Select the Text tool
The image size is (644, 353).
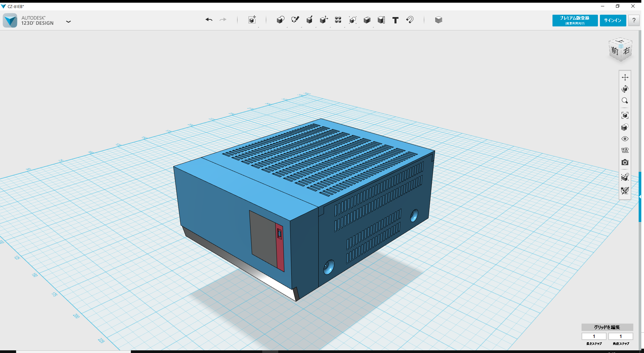[395, 20]
